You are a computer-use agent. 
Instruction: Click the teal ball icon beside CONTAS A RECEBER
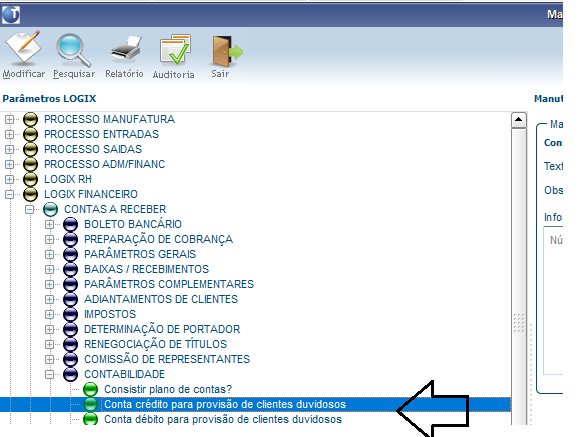click(51, 209)
